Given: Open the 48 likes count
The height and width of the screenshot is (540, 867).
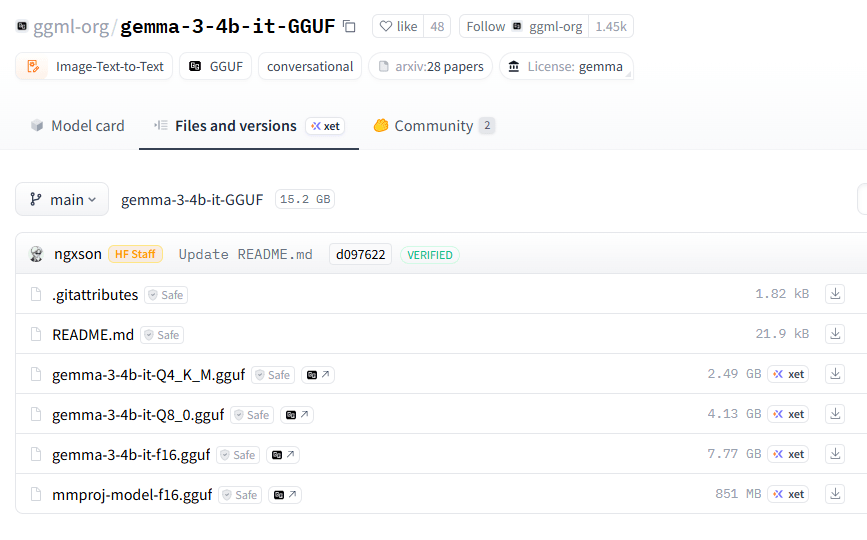Looking at the screenshot, I should tap(437, 27).
